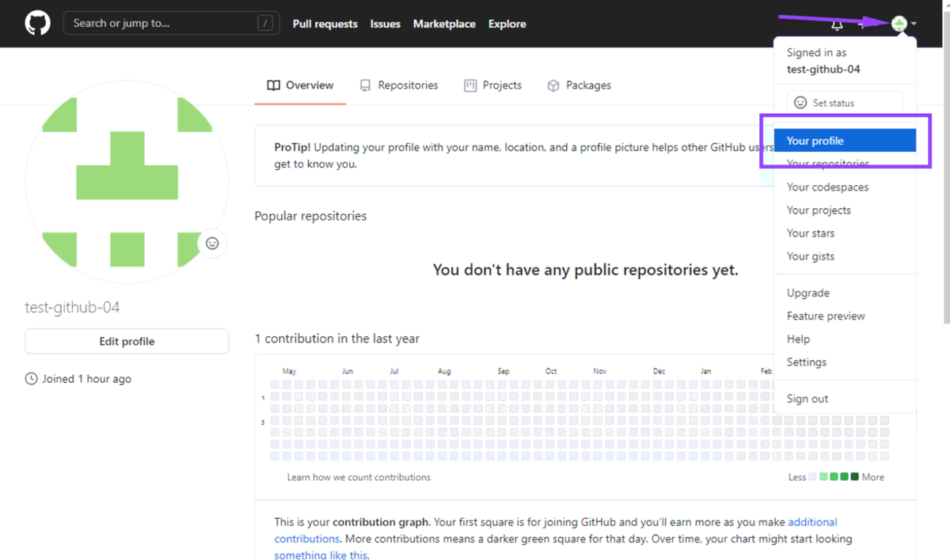Click the smiley status icon on the avatar

(x=212, y=243)
